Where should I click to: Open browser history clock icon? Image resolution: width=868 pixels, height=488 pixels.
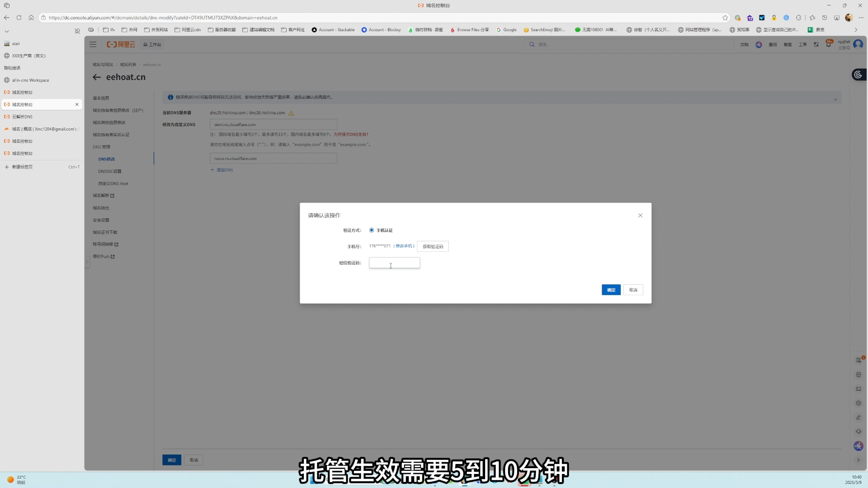(x=824, y=18)
